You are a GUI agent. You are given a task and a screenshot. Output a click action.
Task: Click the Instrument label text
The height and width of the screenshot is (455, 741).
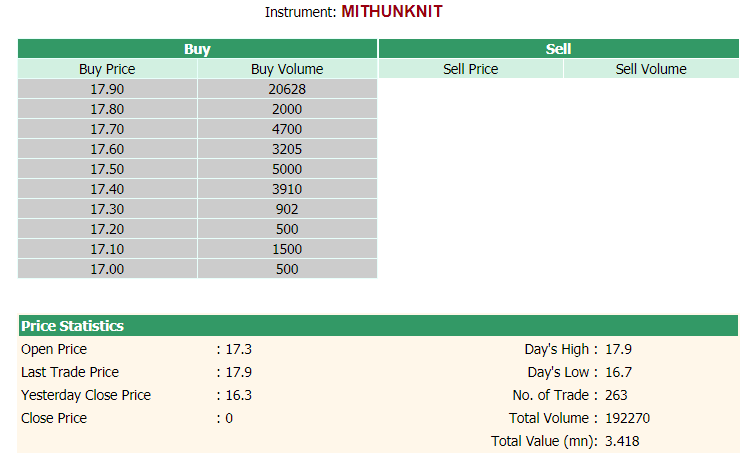click(300, 12)
